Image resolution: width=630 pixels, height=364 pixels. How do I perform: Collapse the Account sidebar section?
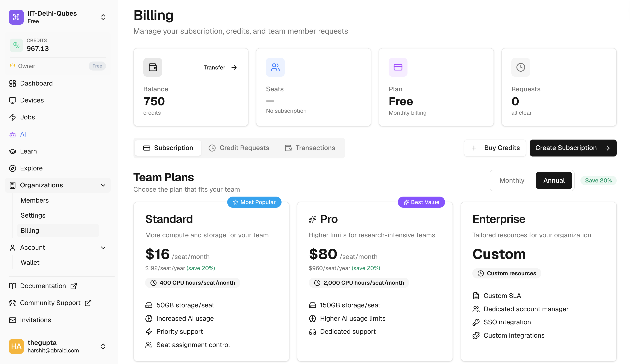click(x=103, y=247)
